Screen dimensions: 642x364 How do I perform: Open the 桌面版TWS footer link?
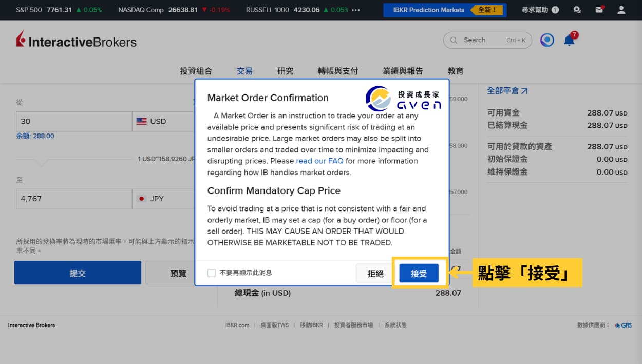pyautogui.click(x=274, y=325)
